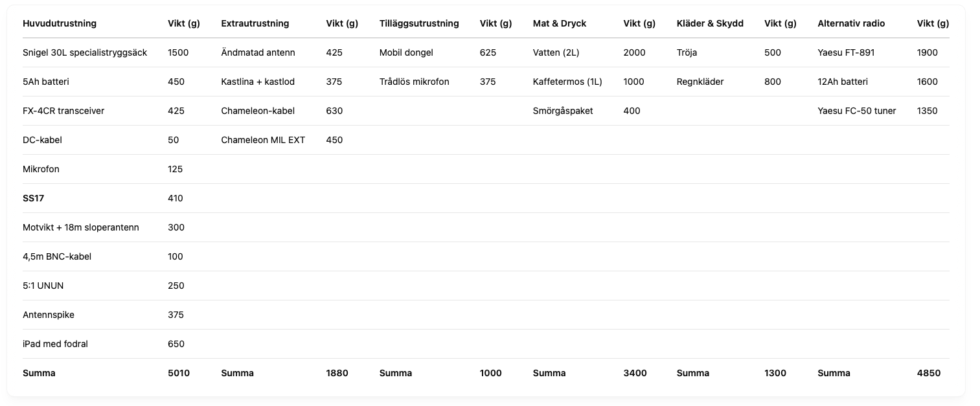Select the FX-4CR transceiver cell
The image size is (980, 406).
point(63,111)
